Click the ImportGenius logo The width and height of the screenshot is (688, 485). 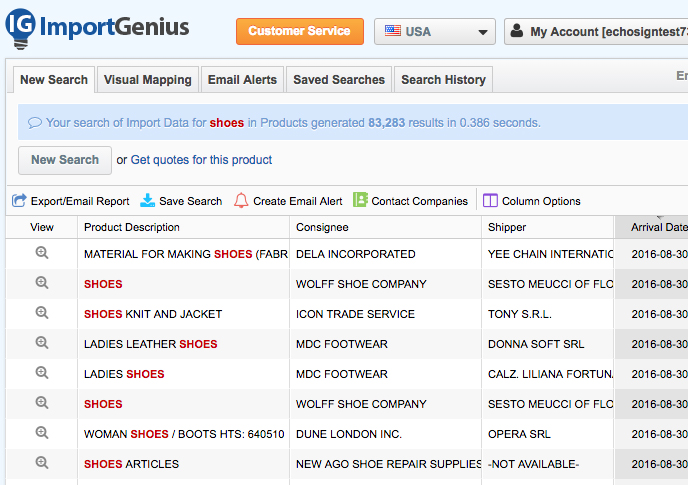point(97,28)
